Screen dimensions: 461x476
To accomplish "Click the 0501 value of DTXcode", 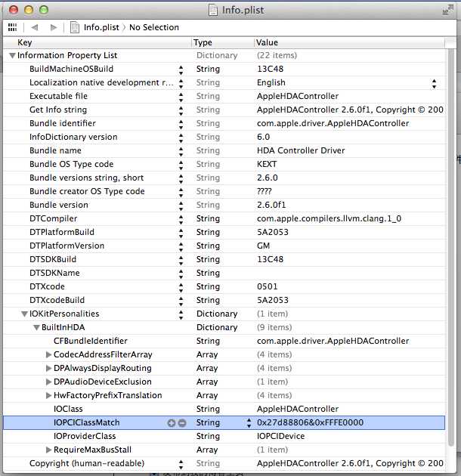I will click(267, 286).
